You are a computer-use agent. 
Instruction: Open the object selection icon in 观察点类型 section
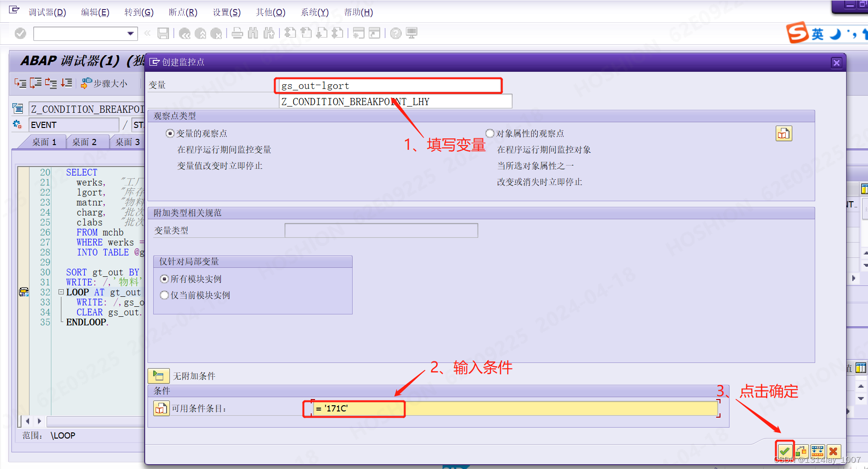784,134
